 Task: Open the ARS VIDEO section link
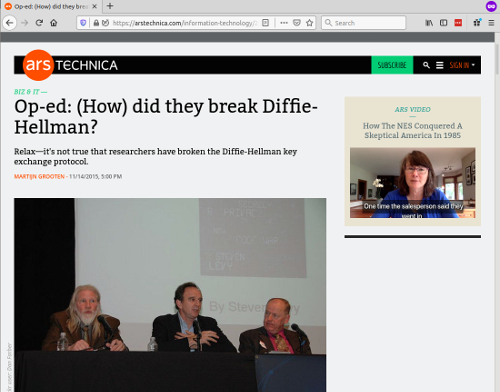click(412, 109)
